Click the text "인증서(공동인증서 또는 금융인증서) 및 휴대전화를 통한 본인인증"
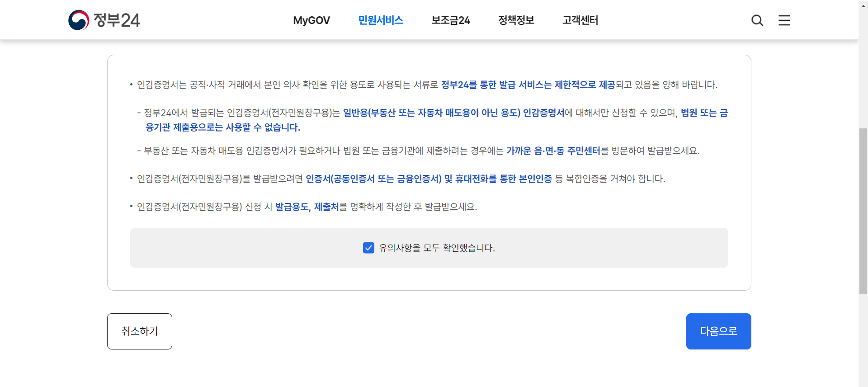Image resolution: width=868 pixels, height=387 pixels. [429, 179]
